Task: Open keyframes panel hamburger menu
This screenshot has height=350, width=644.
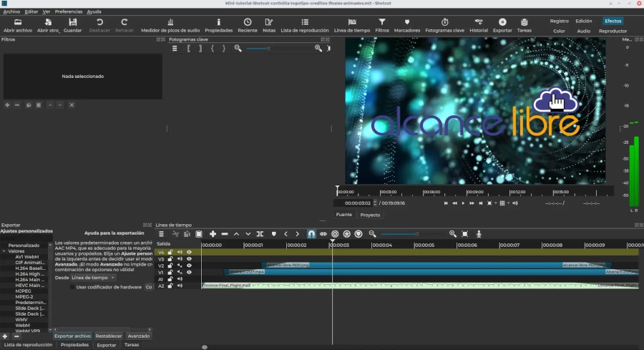Action: (175, 49)
